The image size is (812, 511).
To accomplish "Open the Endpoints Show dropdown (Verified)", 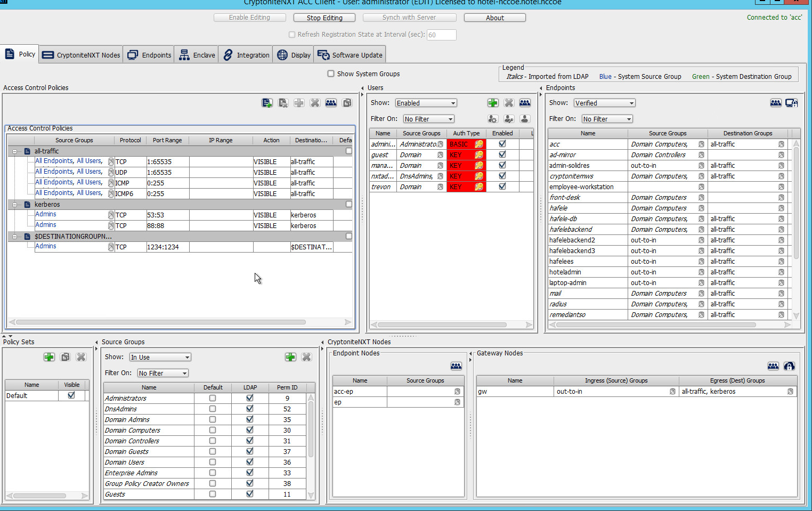I will (x=605, y=103).
